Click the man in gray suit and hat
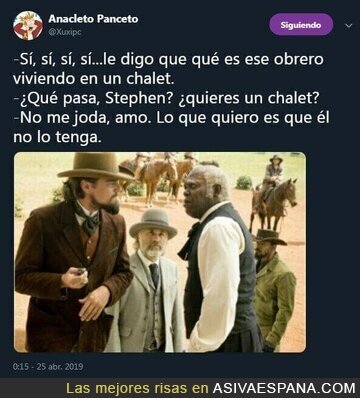 pos(150,280)
